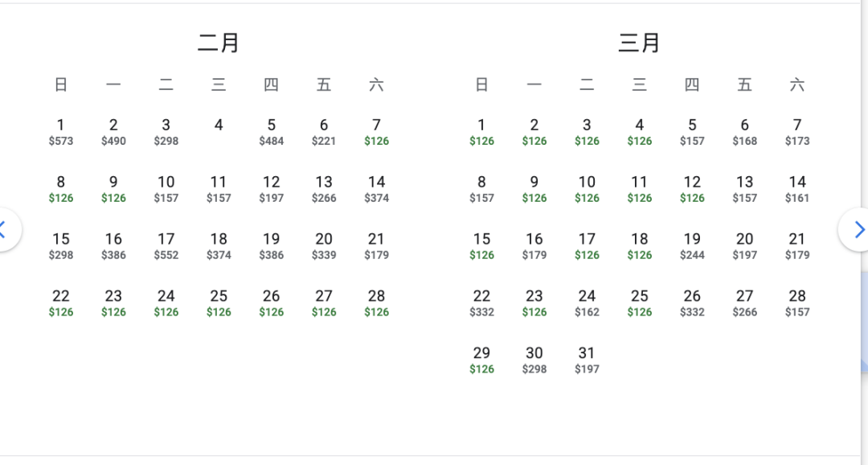This screenshot has height=465, width=868.
Task: Choose February 1 at $573
Action: [x=60, y=132]
